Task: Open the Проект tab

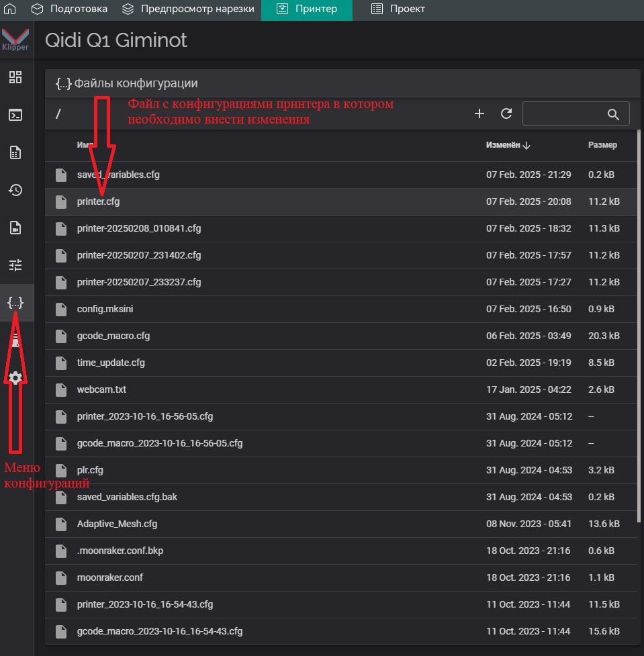Action: tap(398, 9)
